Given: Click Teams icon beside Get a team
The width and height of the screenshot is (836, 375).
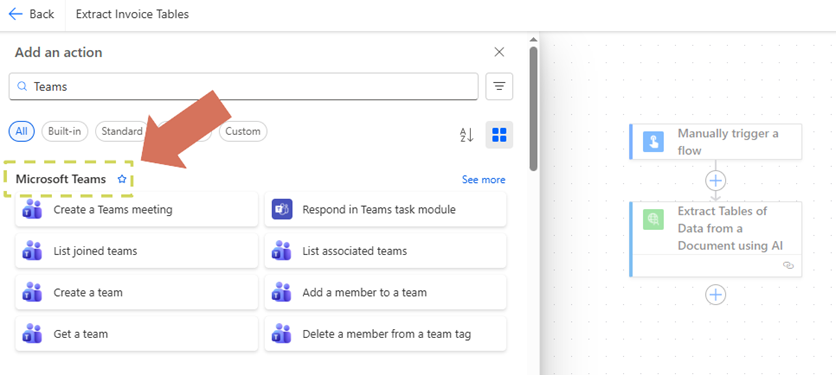Looking at the screenshot, I should (x=32, y=334).
